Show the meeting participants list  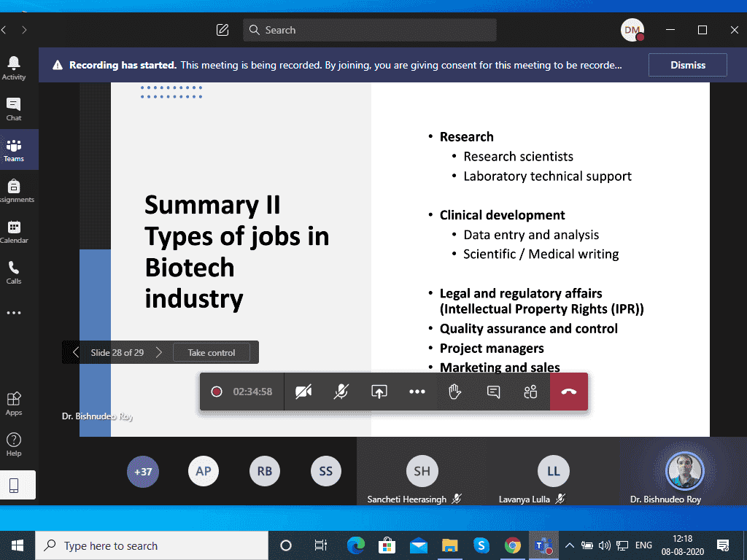click(530, 392)
